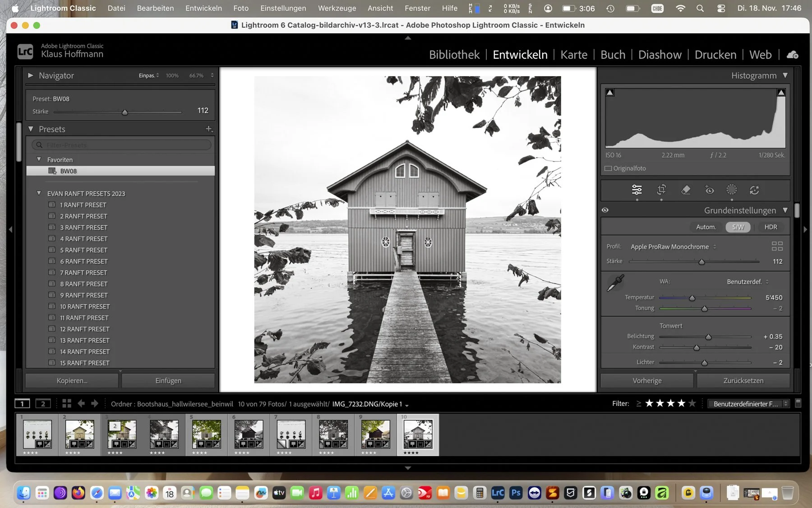Open Photoshop from the Dock
This screenshot has width=812, height=508.
pos(516,493)
